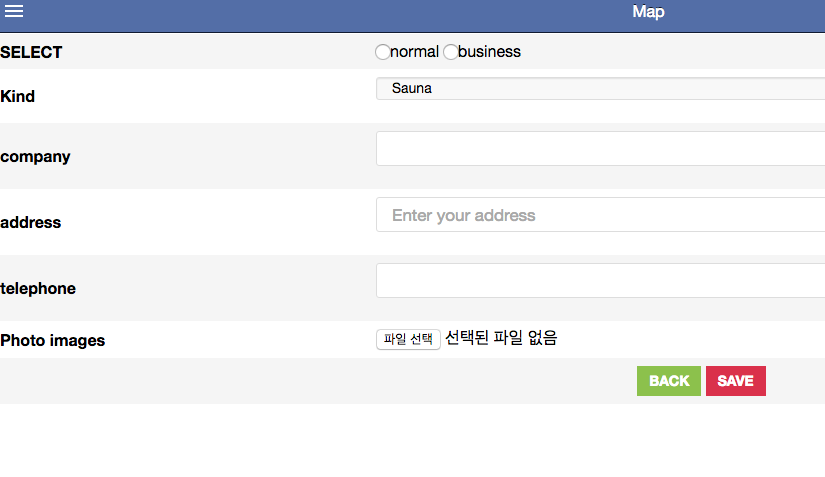The width and height of the screenshot is (825, 477).
Task: Click the normal option text label
Action: (415, 52)
